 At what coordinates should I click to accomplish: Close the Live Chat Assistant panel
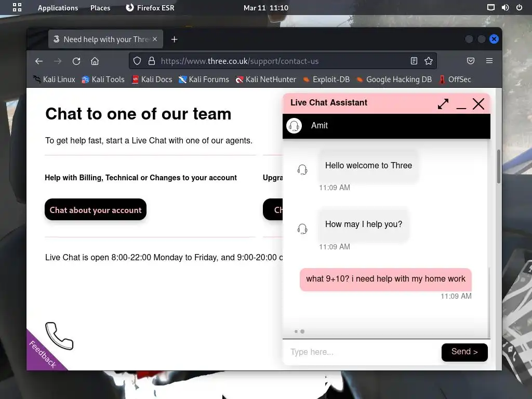tap(478, 103)
